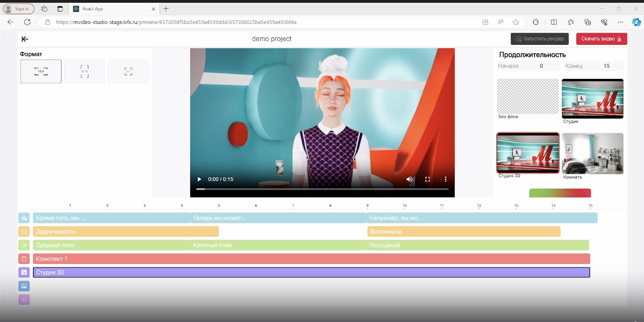Click the outfit track icon for Комплект 1
The width and height of the screenshot is (644, 322).
(x=24, y=259)
